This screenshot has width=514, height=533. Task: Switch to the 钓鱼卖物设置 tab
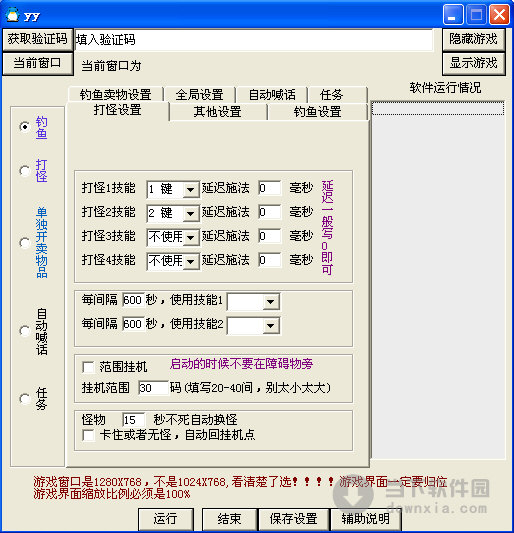point(116,94)
